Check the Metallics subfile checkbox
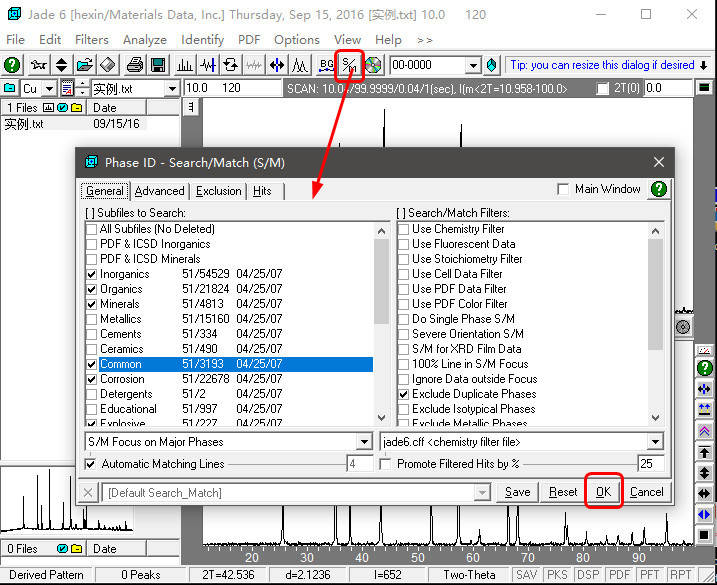Image resolution: width=717 pixels, height=585 pixels. tap(91, 319)
